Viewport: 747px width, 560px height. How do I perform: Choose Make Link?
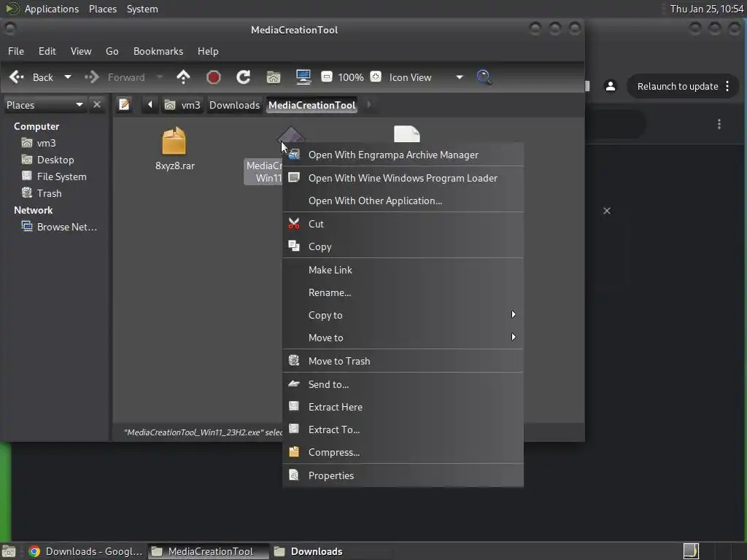click(403, 270)
